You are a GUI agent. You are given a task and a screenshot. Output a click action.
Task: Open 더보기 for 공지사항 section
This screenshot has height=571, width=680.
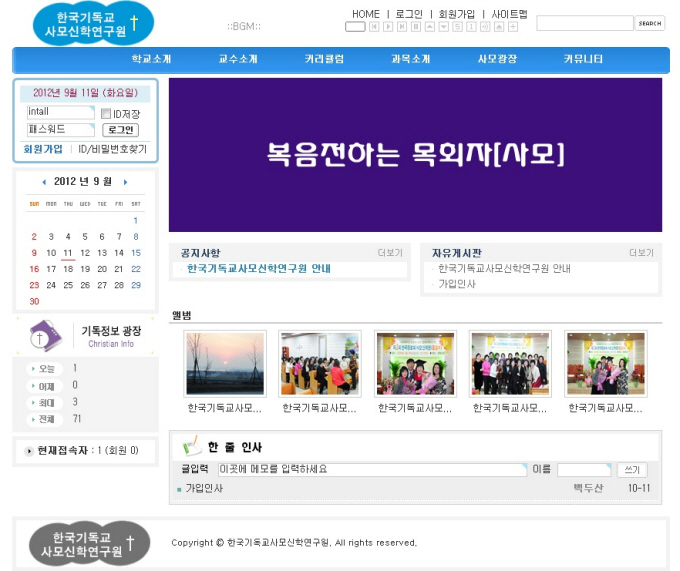tap(390, 253)
